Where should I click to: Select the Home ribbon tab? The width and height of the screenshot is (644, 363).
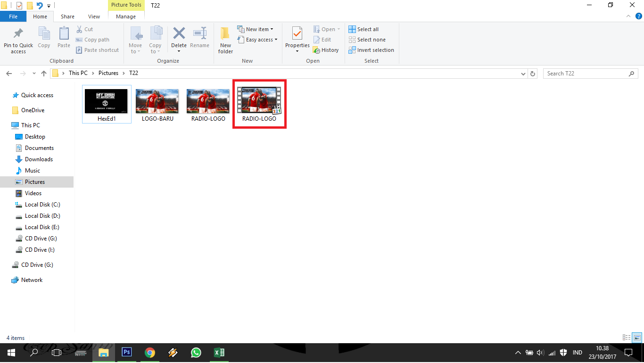pos(40,16)
